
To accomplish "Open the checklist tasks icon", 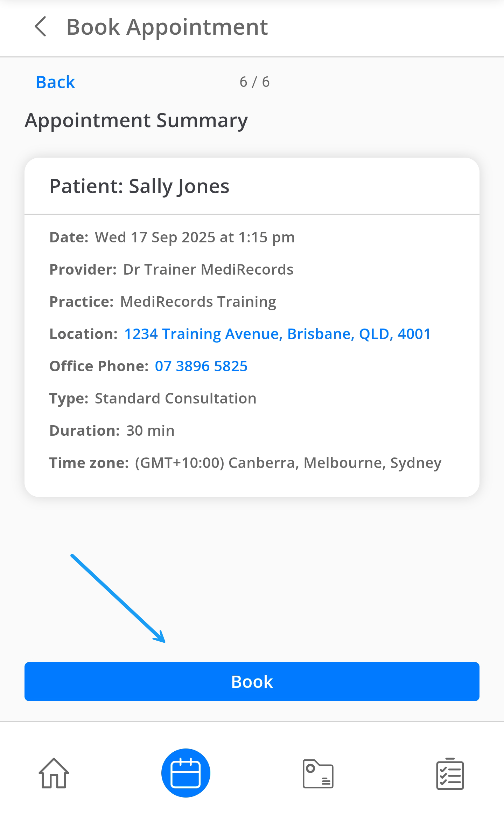I will [450, 773].
